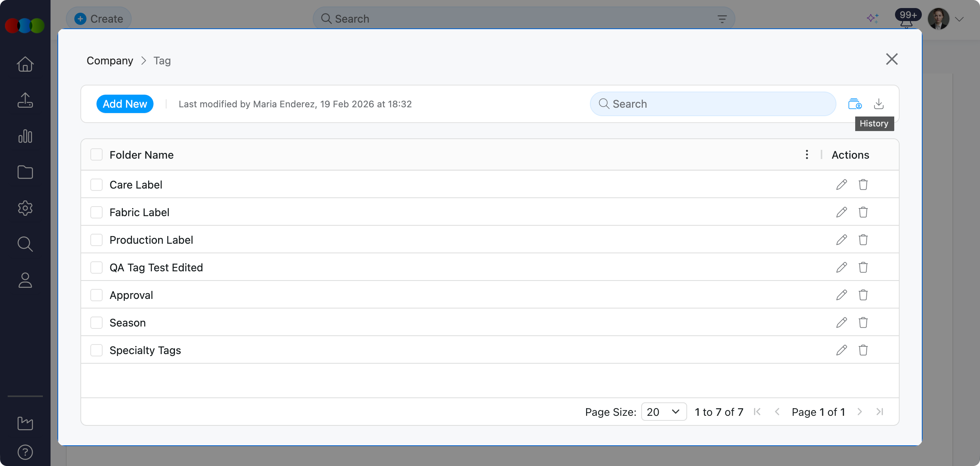Click the Add New button
The height and width of the screenshot is (466, 980).
tap(125, 104)
